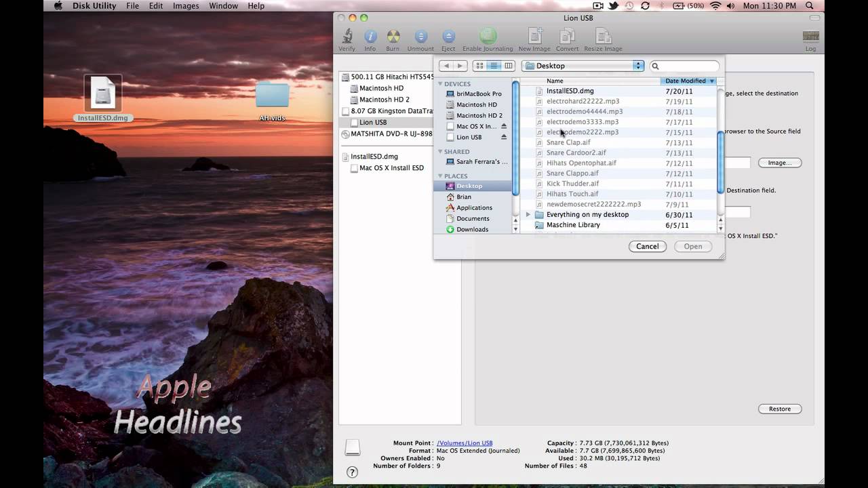Viewport: 868px width, 488px height.
Task: Select Macintosh HD 2 in dialog sidebar
Action: click(x=473, y=115)
